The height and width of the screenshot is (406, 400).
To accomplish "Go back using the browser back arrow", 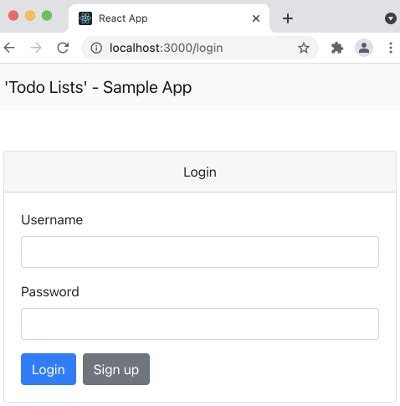I will tap(9, 48).
